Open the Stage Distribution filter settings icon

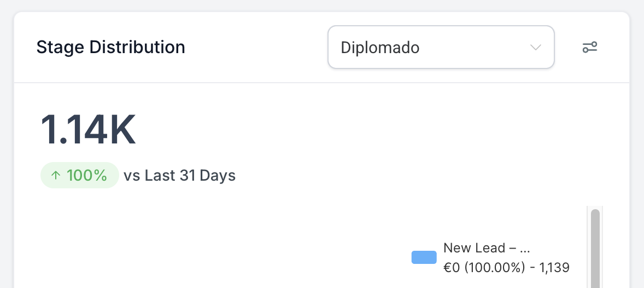pyautogui.click(x=589, y=47)
